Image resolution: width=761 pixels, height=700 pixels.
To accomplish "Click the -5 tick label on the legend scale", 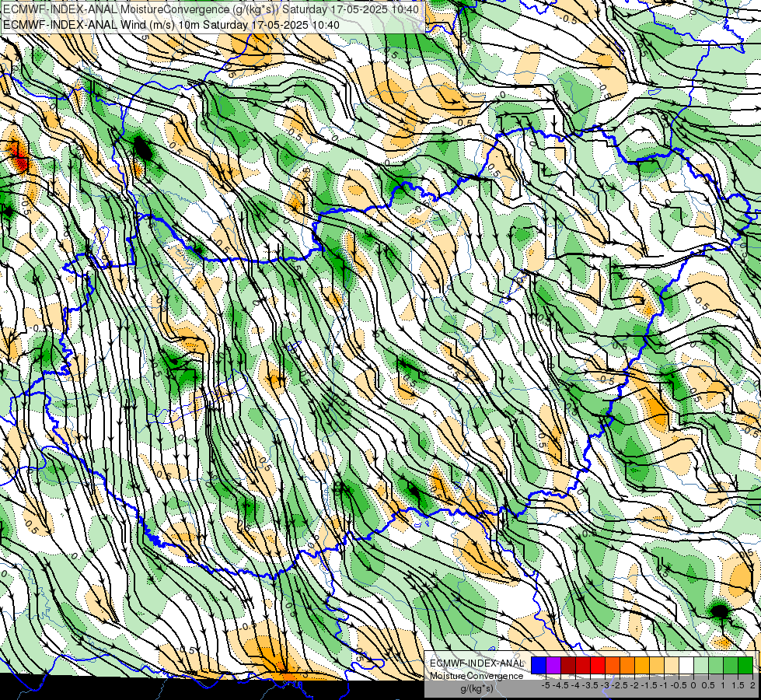I will point(546,685).
